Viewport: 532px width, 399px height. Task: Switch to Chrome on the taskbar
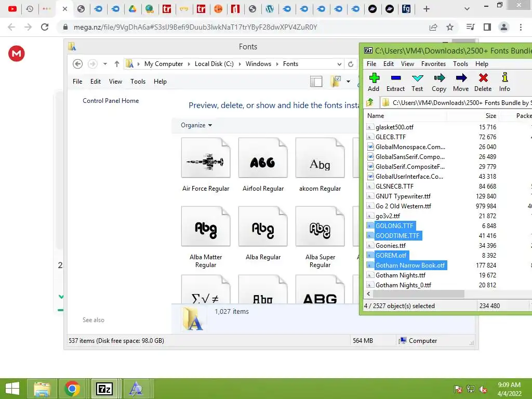[72, 389]
